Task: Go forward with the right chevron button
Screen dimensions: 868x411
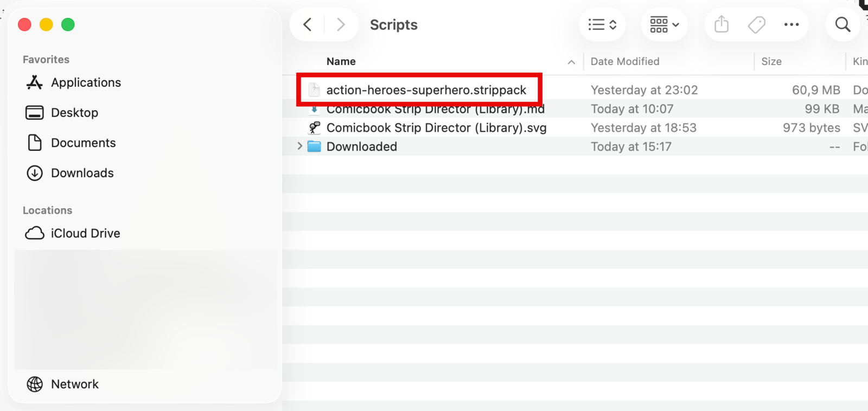Action: 341,24
